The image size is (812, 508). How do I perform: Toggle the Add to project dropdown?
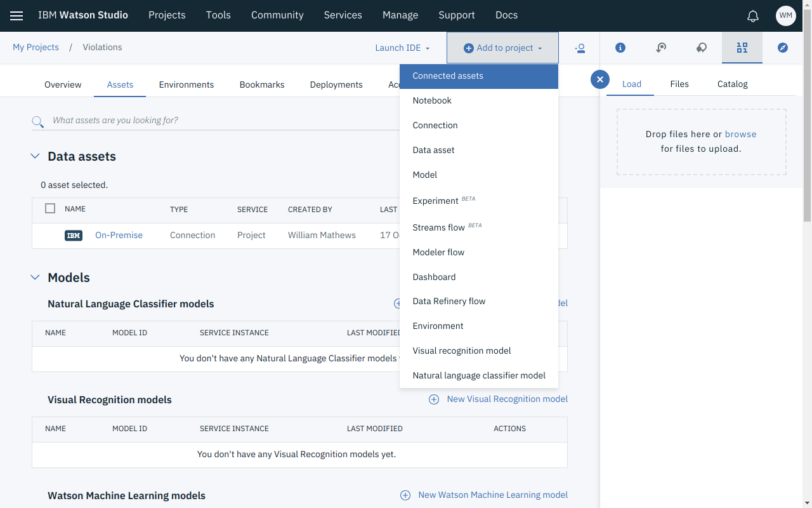pyautogui.click(x=502, y=48)
